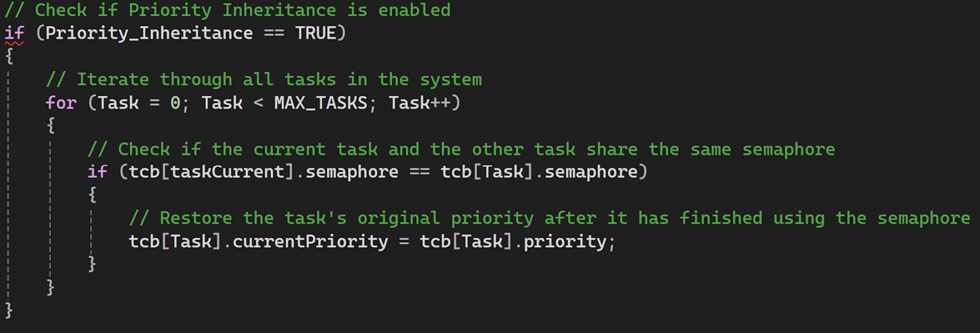Click the inner 'if' keyword before tcb[taskCurrent]

point(97,172)
